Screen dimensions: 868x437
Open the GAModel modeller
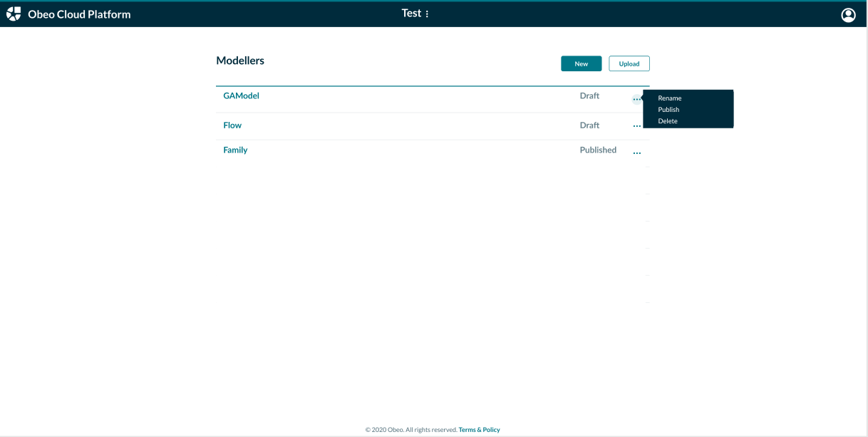pyautogui.click(x=241, y=95)
